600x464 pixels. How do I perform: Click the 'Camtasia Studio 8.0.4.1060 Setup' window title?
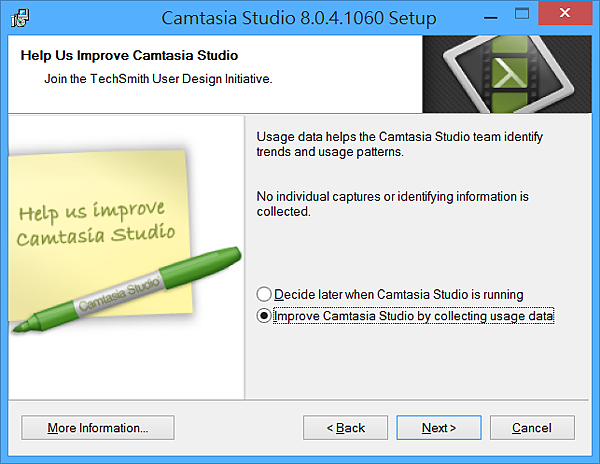coord(298,18)
